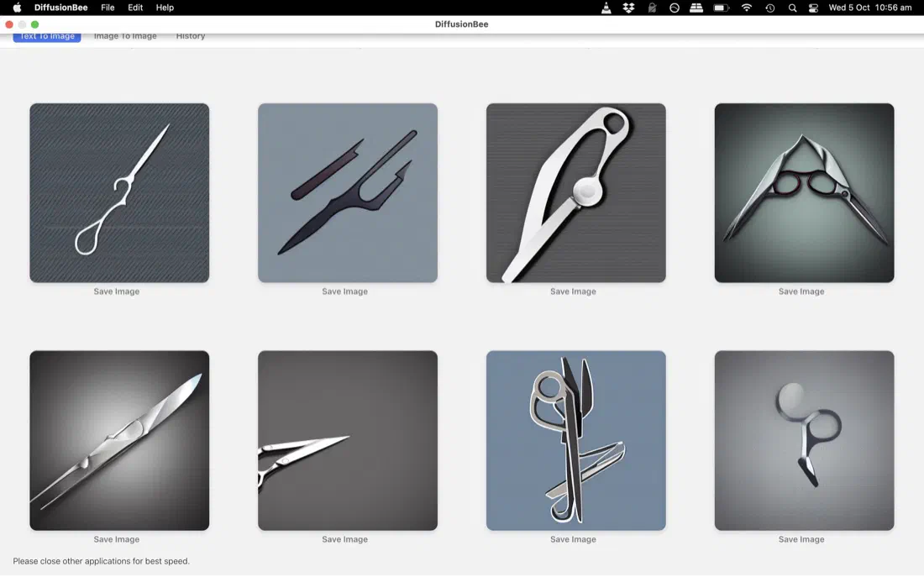Open the Control Center icon
The image size is (924, 577).
coord(813,8)
